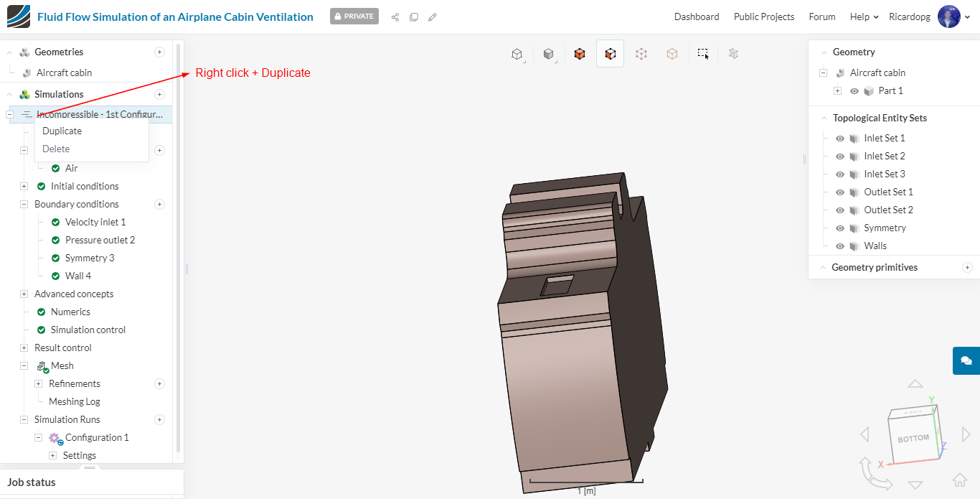Click the share project icon
Screen dimensions: 980x499
coord(395,17)
